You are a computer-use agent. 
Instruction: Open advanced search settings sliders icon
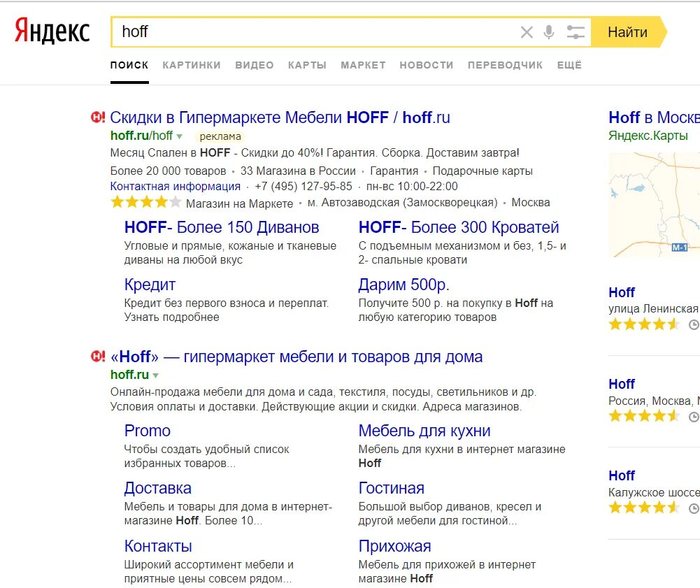(x=576, y=32)
